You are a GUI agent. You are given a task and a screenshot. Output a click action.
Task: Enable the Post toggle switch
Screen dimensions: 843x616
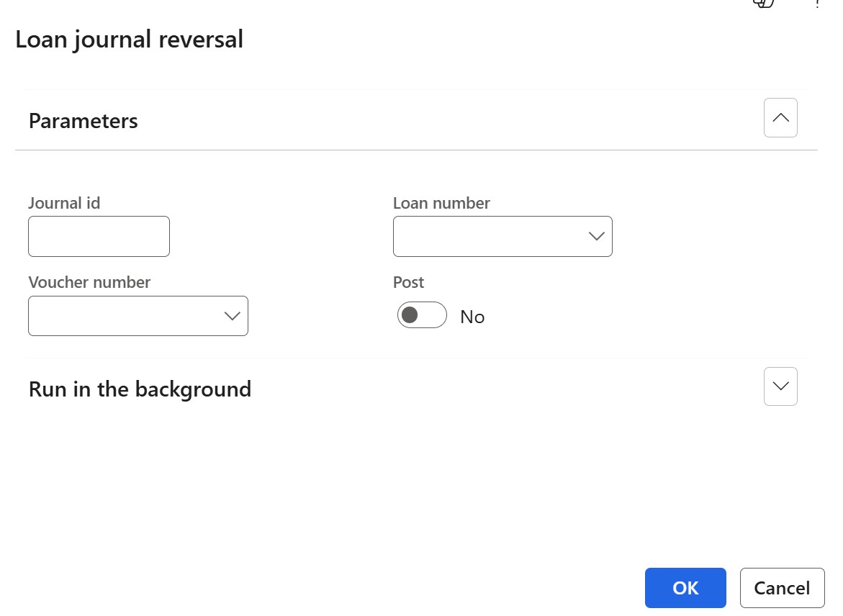click(x=422, y=314)
